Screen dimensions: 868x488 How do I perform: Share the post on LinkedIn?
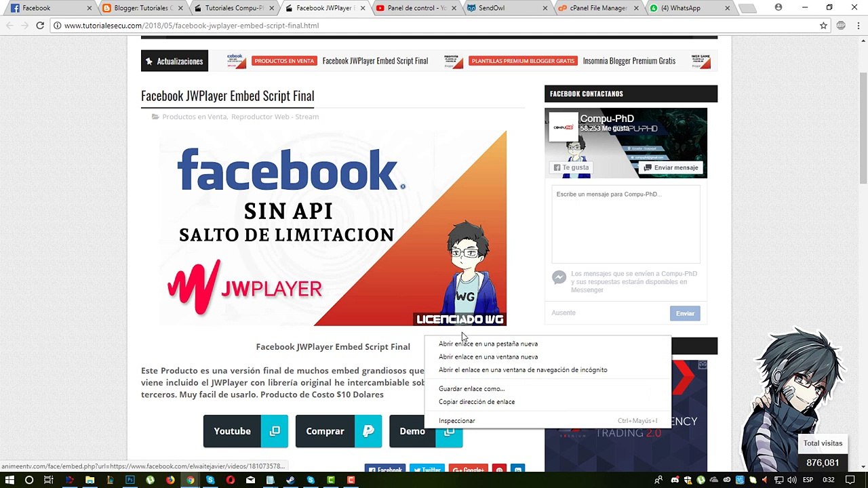point(518,469)
